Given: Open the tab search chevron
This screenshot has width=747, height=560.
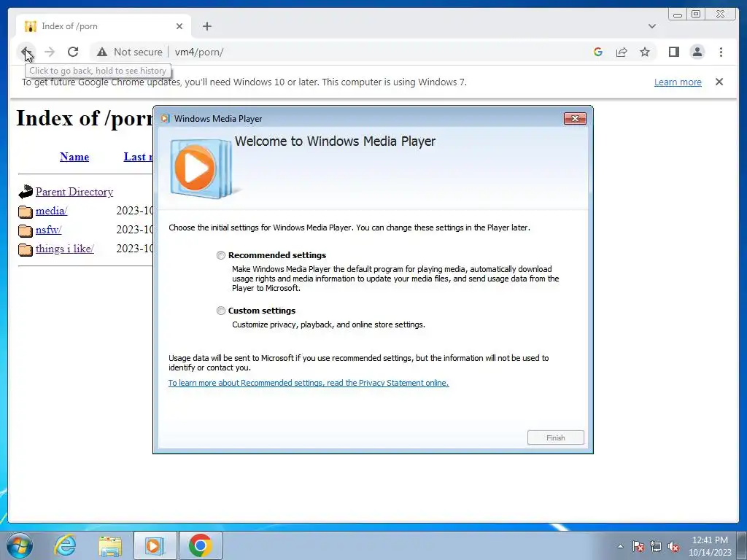Looking at the screenshot, I should [651, 26].
